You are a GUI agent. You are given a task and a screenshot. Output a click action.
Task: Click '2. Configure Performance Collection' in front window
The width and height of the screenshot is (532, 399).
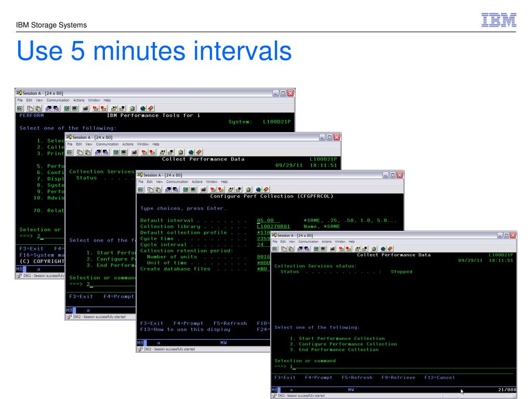343,344
